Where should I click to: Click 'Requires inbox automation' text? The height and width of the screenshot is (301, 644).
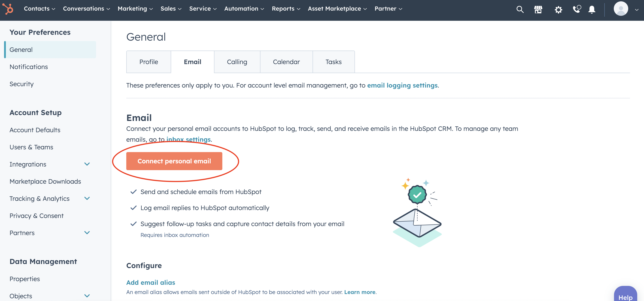pyautogui.click(x=175, y=235)
